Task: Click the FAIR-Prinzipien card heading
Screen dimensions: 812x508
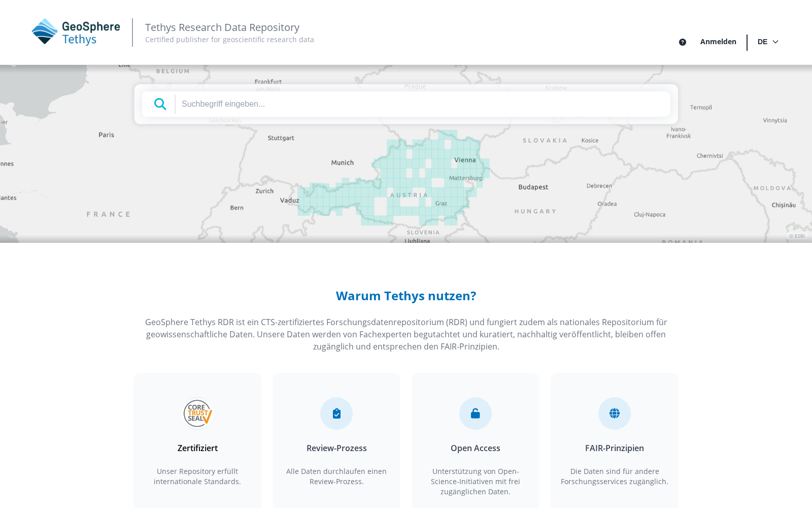Action: point(615,448)
